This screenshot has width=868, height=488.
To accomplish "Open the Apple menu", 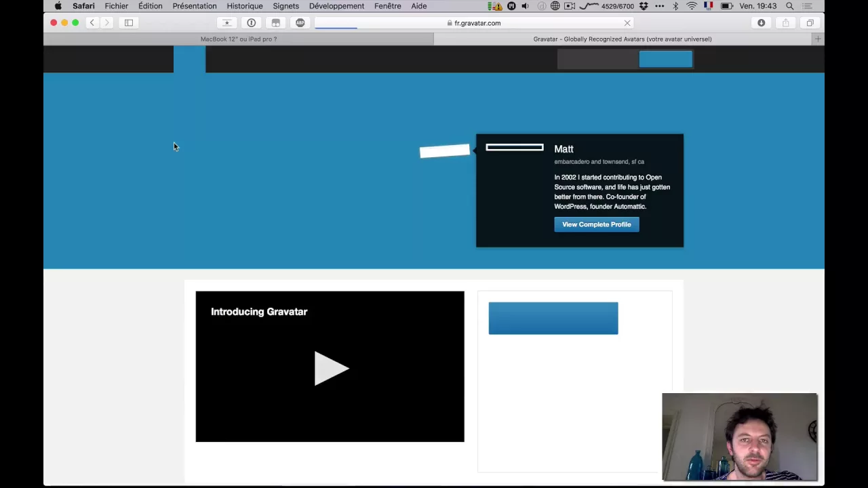I will tap(58, 6).
